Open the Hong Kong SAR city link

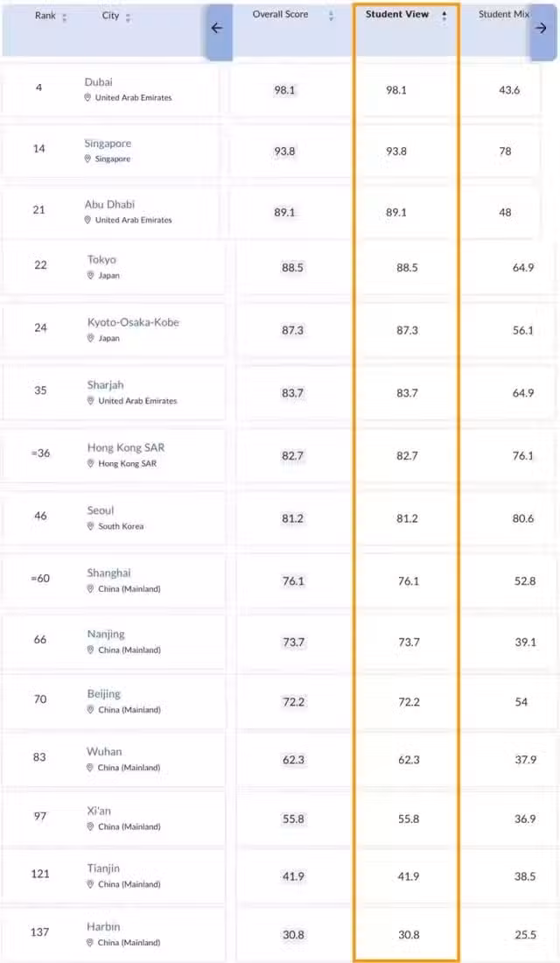click(126, 447)
